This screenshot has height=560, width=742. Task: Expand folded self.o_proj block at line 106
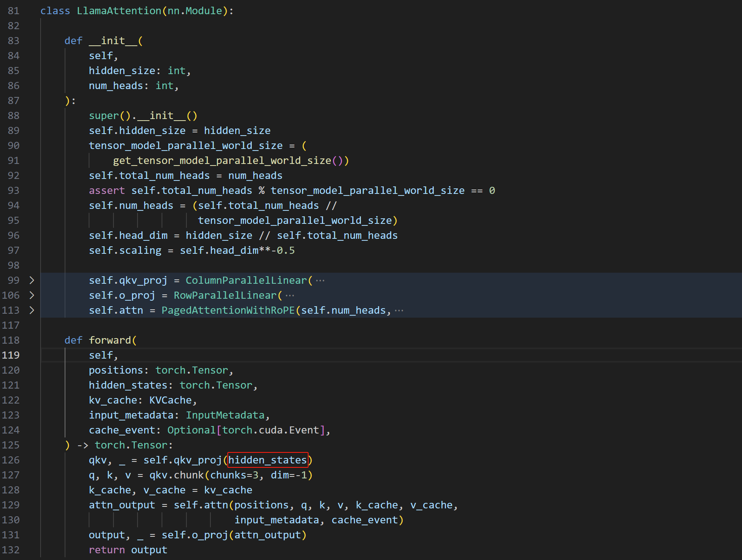pos(32,295)
